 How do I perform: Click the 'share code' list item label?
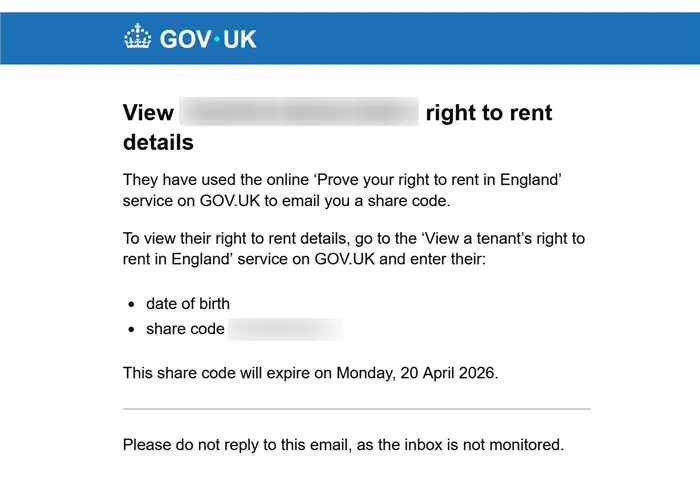click(185, 329)
